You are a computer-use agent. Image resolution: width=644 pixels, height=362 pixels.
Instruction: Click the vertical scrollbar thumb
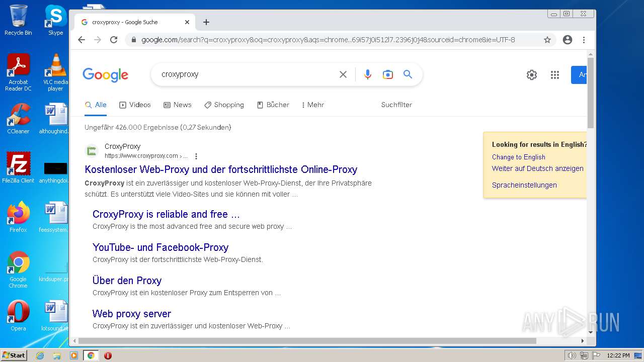click(591, 93)
